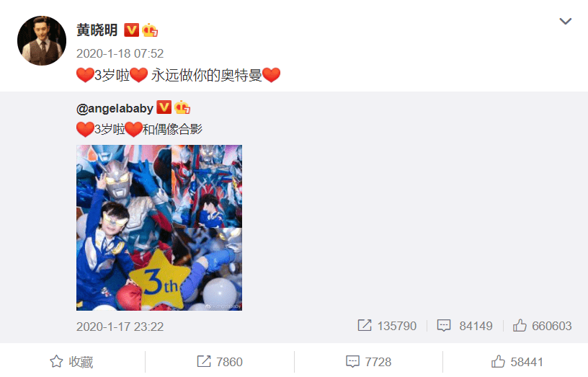Open the original post timestamp 2020-1-17 23:22

point(120,327)
